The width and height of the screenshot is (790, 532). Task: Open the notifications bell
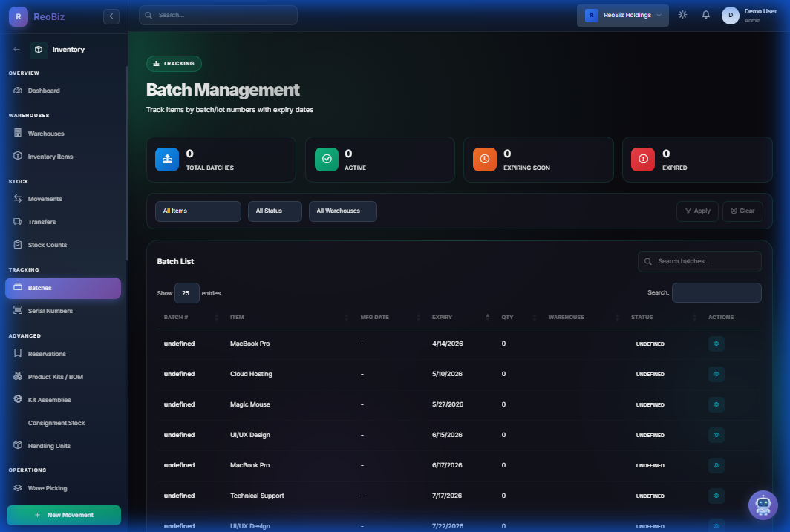(x=705, y=14)
